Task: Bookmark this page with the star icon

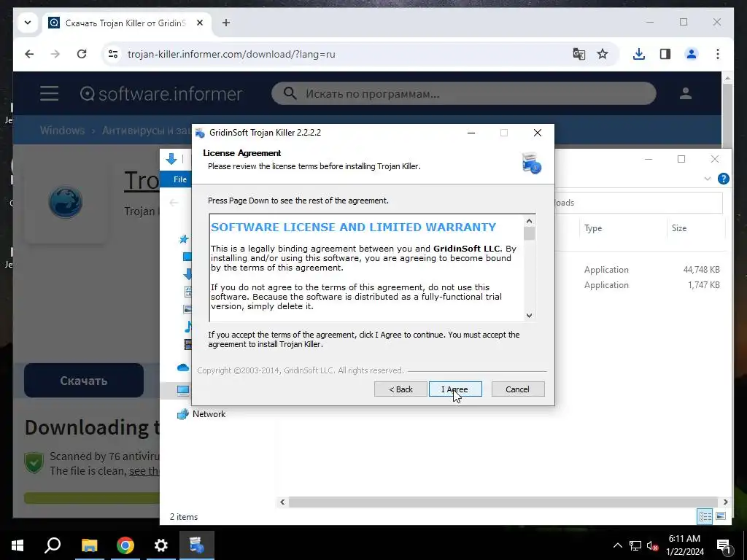Action: coord(603,54)
